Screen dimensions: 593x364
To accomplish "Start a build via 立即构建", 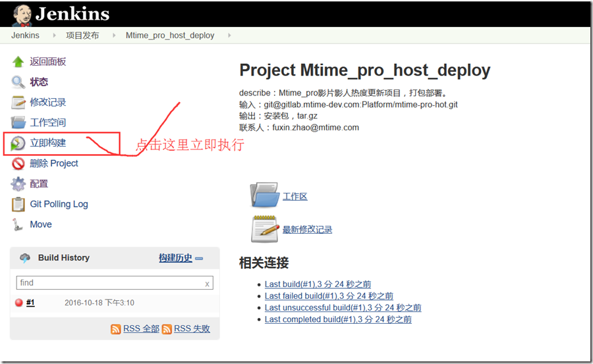I will [x=48, y=143].
